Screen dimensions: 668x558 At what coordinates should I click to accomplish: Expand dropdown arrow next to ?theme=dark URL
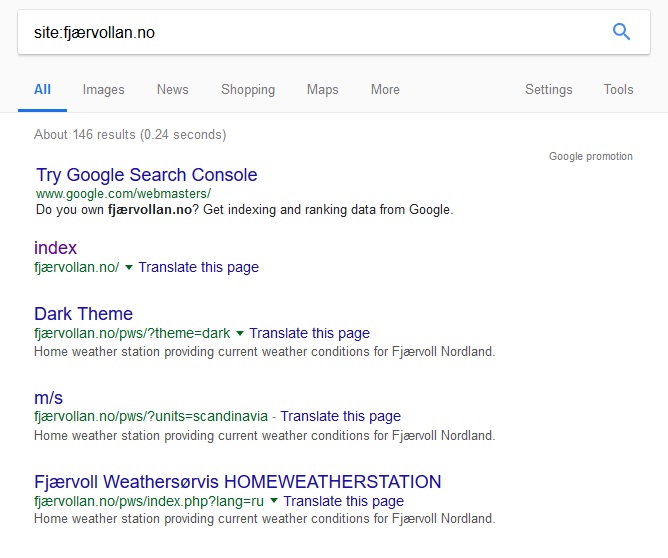tap(240, 333)
